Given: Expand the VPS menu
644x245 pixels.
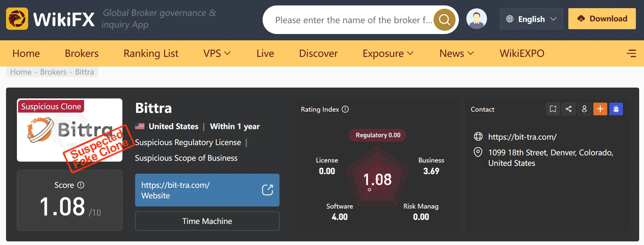Looking at the screenshot, I should pyautogui.click(x=217, y=53).
